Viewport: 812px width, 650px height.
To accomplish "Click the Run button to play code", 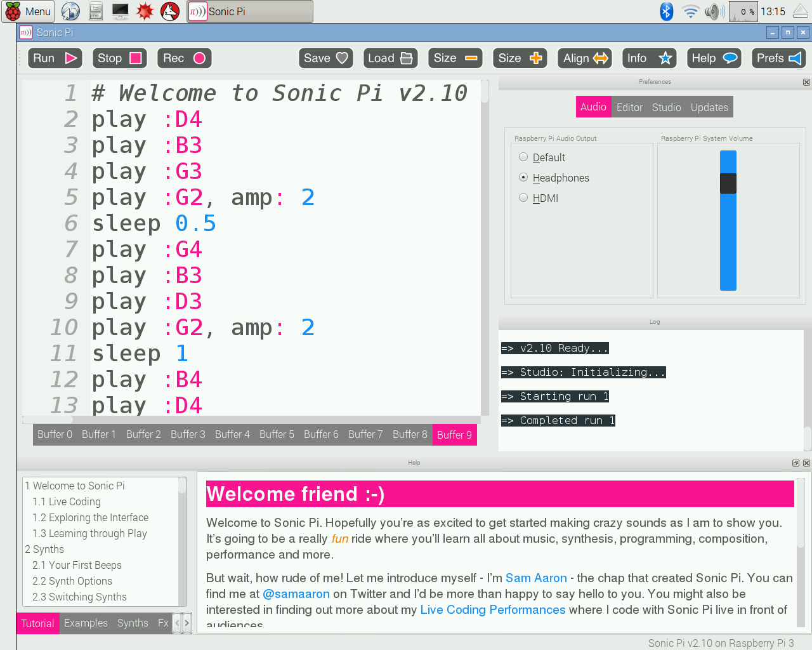I will point(55,58).
